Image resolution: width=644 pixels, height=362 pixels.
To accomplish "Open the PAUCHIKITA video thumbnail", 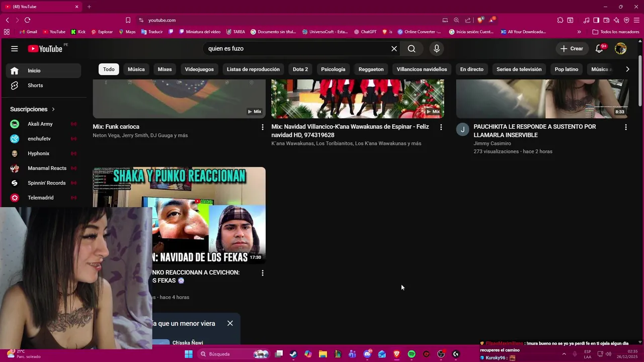I will click(x=542, y=99).
